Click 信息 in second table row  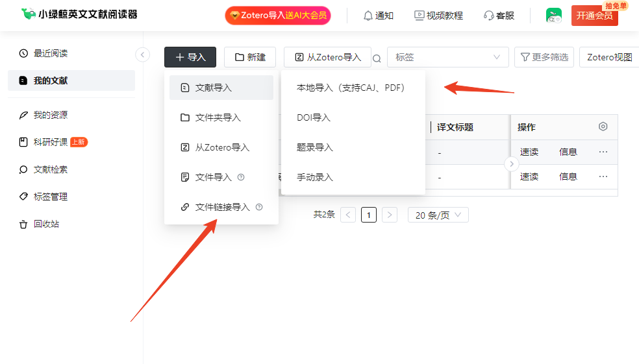(568, 176)
